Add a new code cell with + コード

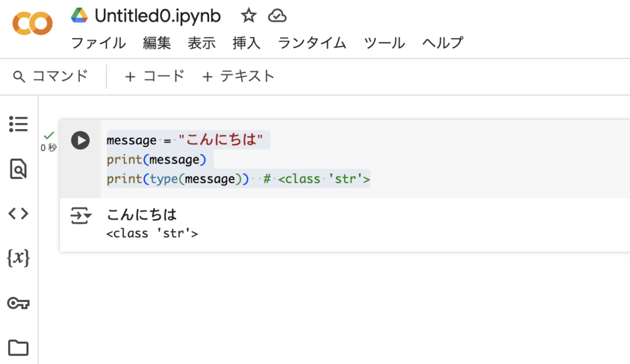[x=154, y=76]
